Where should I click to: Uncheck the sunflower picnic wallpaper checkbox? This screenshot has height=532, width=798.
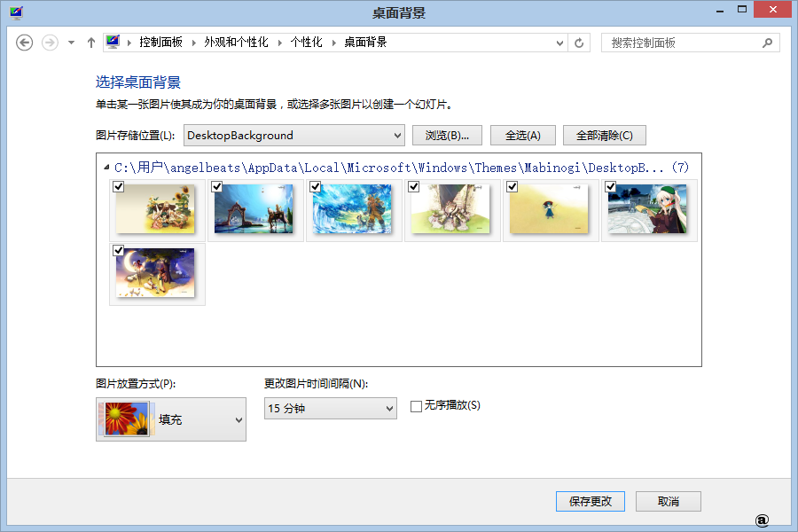[119, 186]
